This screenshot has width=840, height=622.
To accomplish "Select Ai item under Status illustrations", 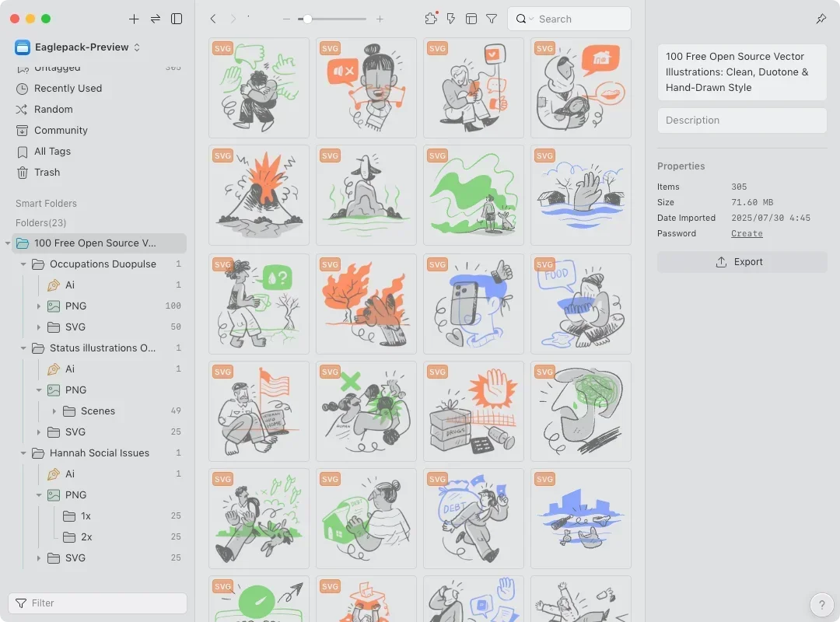I will click(99, 369).
